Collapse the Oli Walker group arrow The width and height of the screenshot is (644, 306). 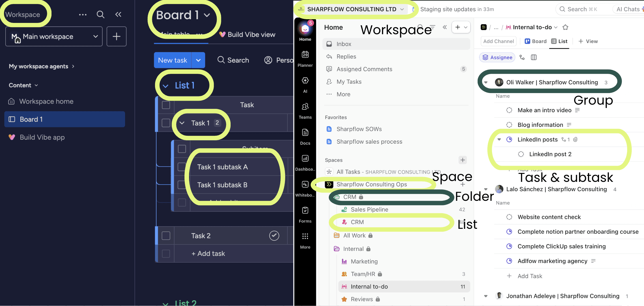pyautogui.click(x=486, y=83)
